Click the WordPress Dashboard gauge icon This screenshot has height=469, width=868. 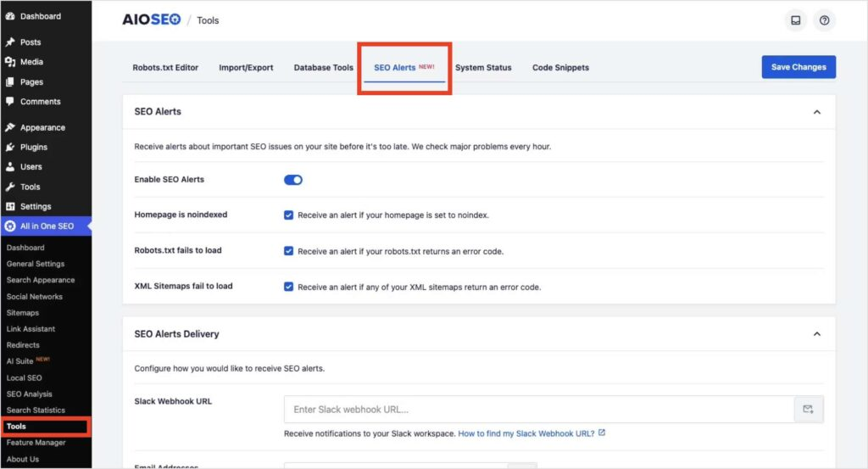[10, 16]
